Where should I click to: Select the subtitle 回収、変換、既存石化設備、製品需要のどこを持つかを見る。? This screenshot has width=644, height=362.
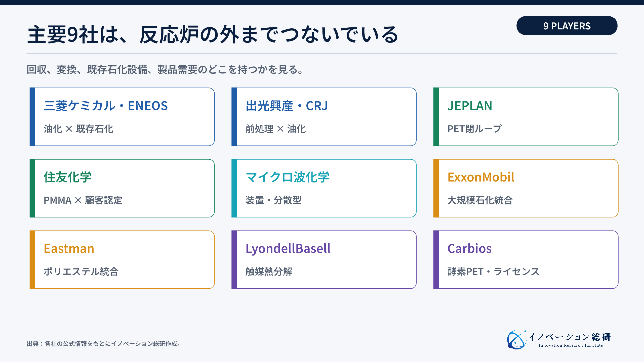pyautogui.click(x=165, y=69)
